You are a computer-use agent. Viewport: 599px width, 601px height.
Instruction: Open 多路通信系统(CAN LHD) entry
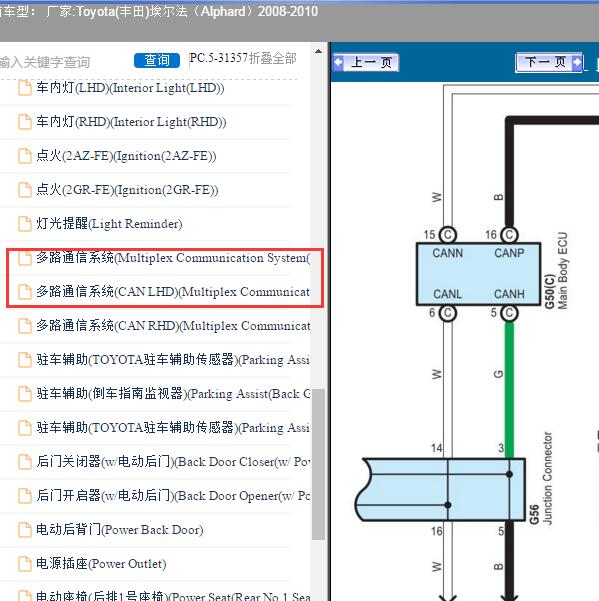(x=173, y=292)
